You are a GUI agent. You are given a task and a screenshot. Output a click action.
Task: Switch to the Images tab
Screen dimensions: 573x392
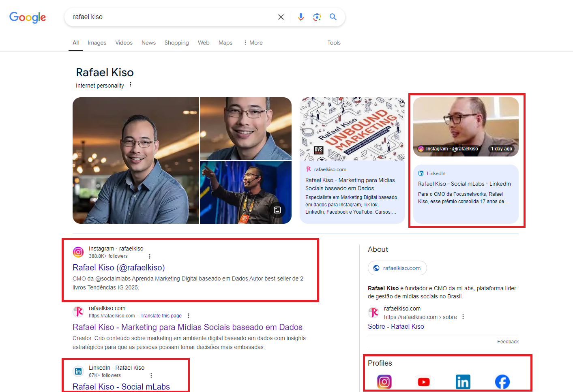pos(97,43)
